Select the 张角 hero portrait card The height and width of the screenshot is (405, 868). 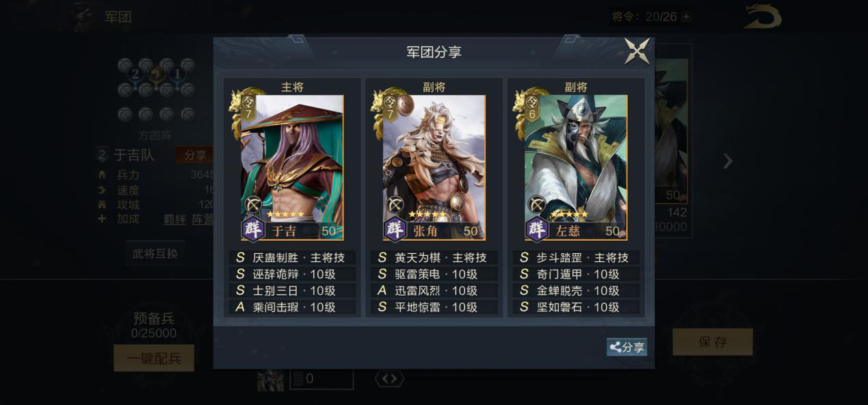434,168
